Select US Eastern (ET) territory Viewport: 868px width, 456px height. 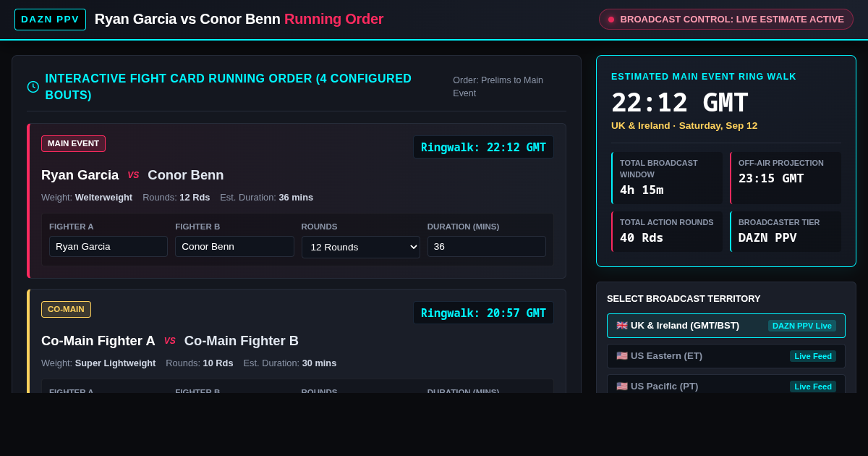click(726, 356)
